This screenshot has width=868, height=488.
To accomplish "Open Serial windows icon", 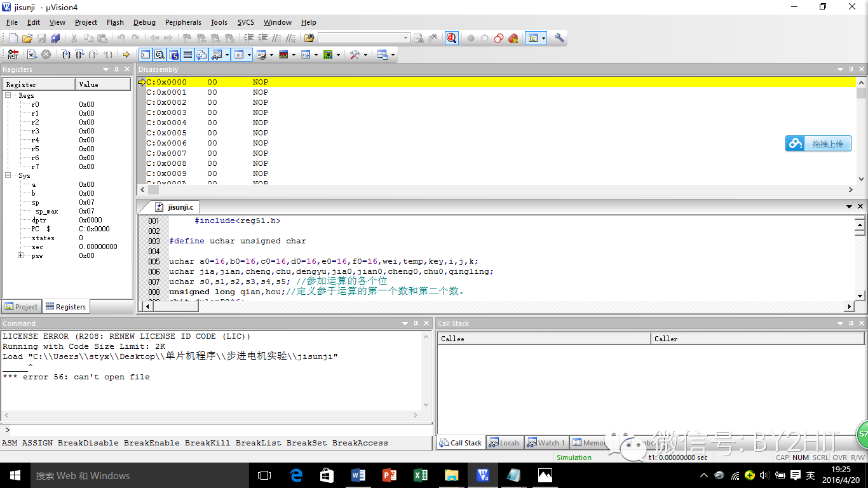I will click(x=261, y=55).
